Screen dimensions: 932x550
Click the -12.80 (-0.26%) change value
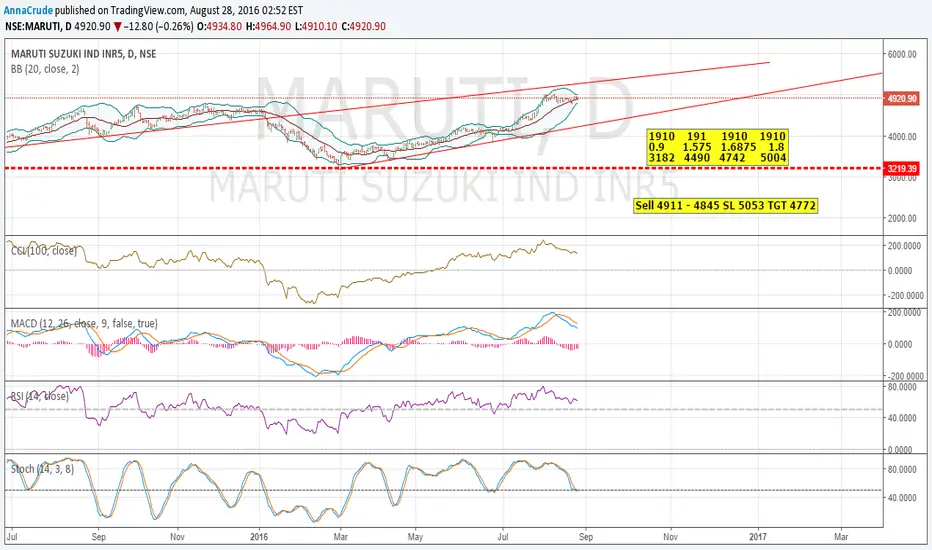pyautogui.click(x=158, y=26)
